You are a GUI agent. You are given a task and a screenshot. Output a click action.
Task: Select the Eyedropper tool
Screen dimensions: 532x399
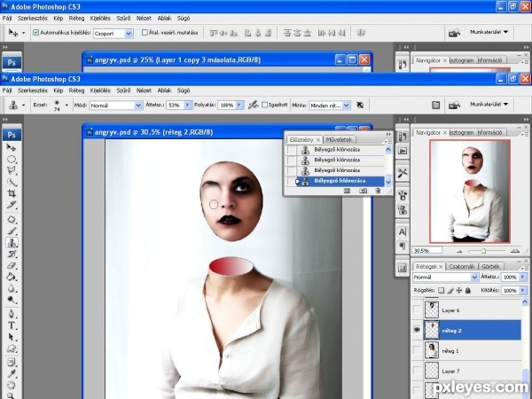[12, 374]
